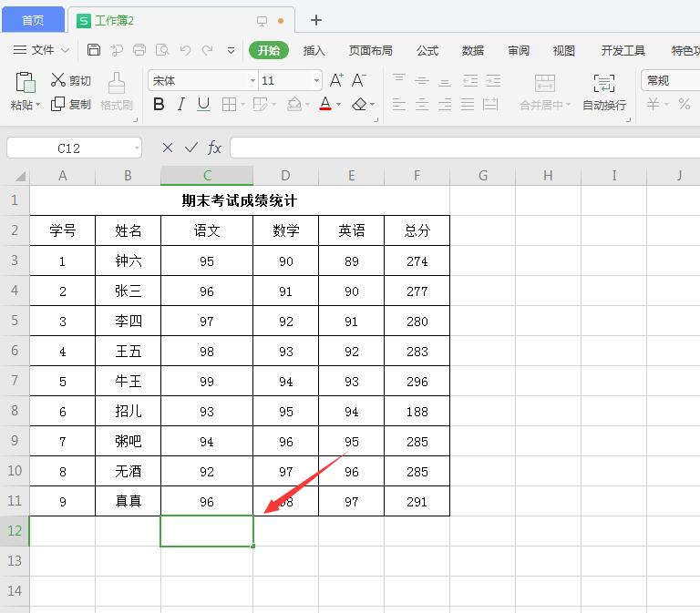Open the font name dropdown 宋体
The height and width of the screenshot is (613, 700).
click(x=252, y=81)
